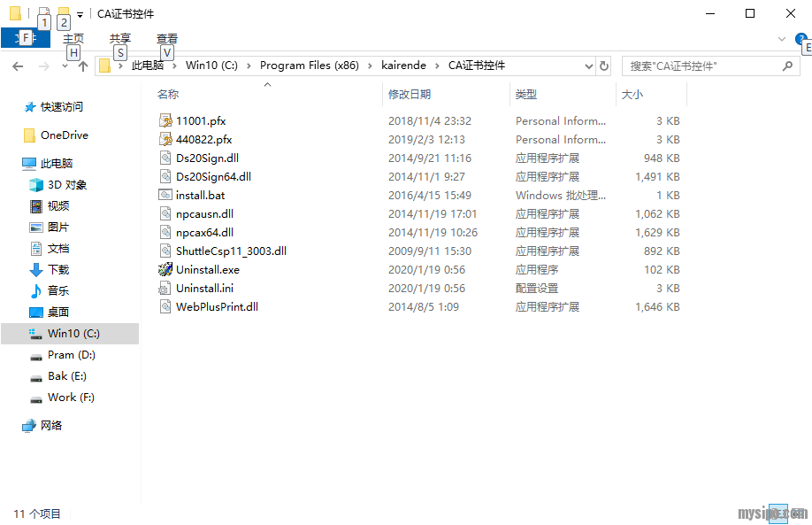Click the 网络 network icon in sidebar
This screenshot has height=525, width=812.
coord(51,426)
